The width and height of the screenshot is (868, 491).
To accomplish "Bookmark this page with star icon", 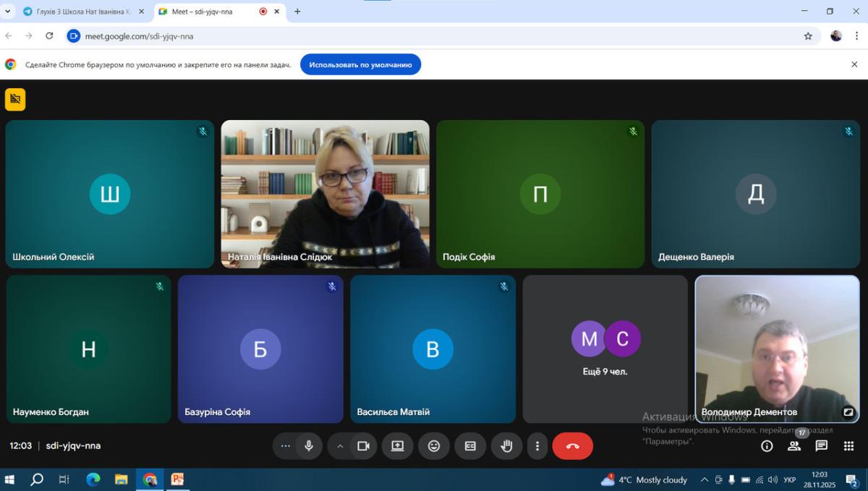I will [x=808, y=36].
